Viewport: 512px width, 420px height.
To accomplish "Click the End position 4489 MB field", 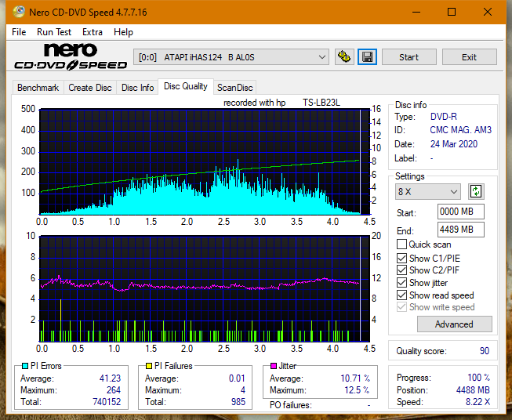I will 461,230.
